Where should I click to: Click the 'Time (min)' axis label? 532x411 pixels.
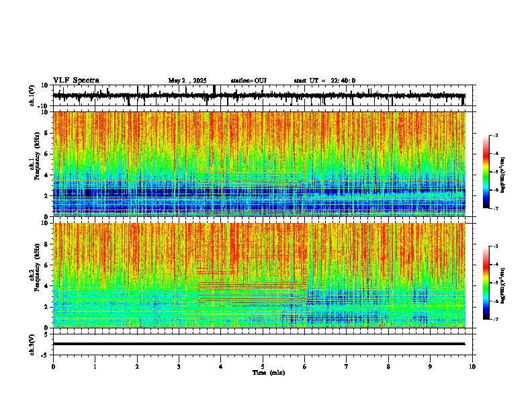pos(269,373)
